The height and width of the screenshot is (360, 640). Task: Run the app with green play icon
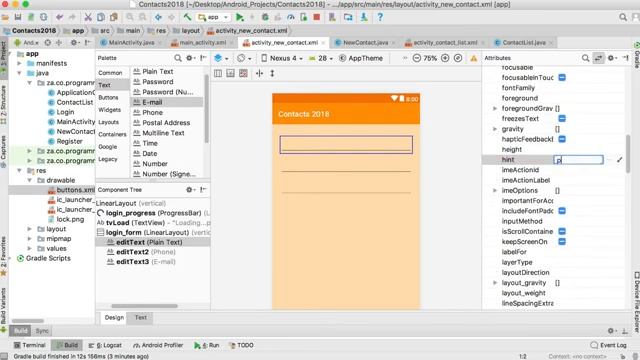(240, 17)
